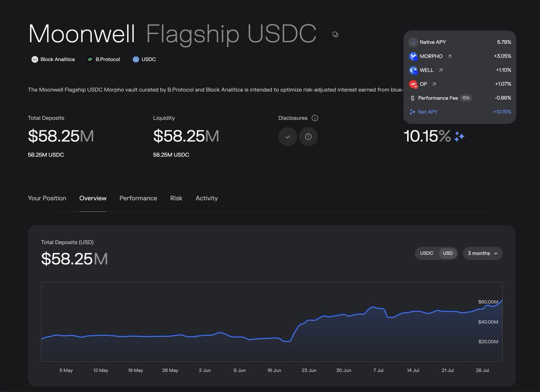View the Activity tab
Screen dimensions: 540x392
(207, 198)
